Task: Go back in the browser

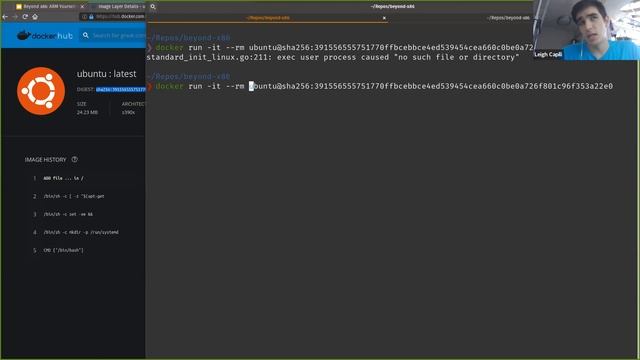Action: click(5, 17)
